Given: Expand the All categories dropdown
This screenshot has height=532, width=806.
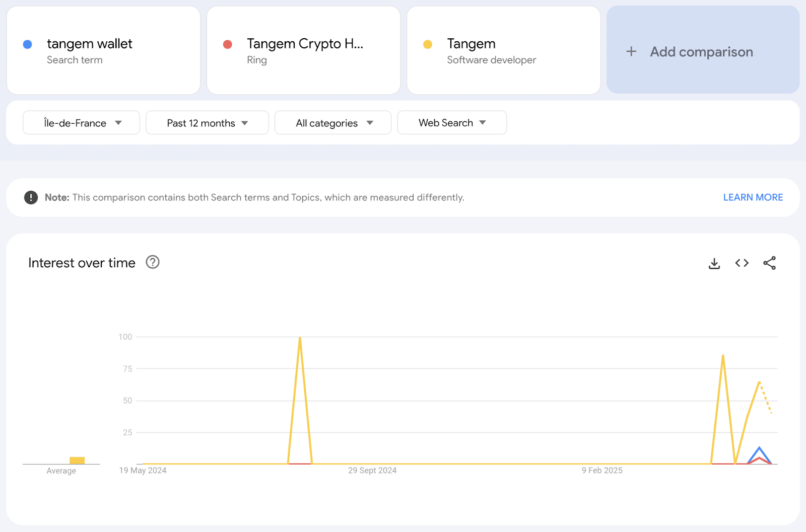Looking at the screenshot, I should pyautogui.click(x=333, y=123).
